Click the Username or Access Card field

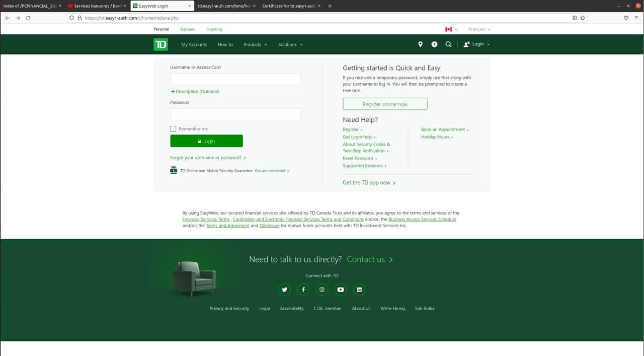click(x=235, y=79)
